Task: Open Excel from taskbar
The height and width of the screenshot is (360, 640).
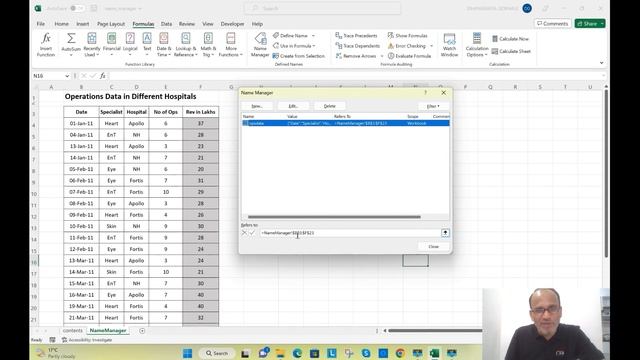Action: point(434,353)
